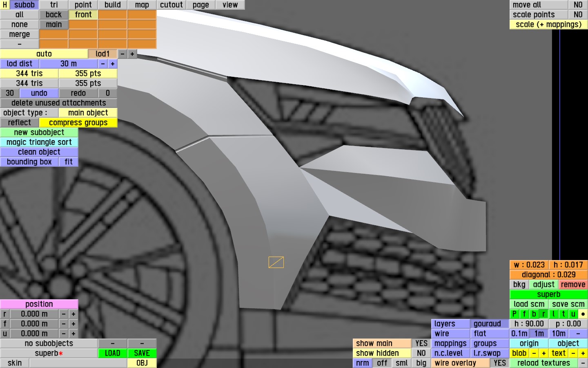
Task: Toggle the scale points NO option
Action: 578,15
